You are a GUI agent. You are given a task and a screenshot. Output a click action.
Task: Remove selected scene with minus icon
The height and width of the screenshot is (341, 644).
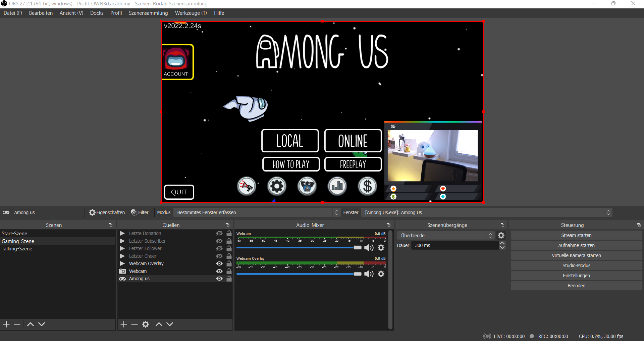point(17,324)
